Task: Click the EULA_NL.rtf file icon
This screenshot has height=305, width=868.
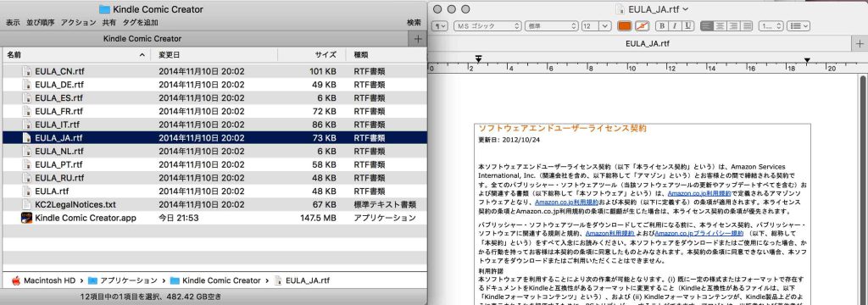Action: pyautogui.click(x=26, y=151)
